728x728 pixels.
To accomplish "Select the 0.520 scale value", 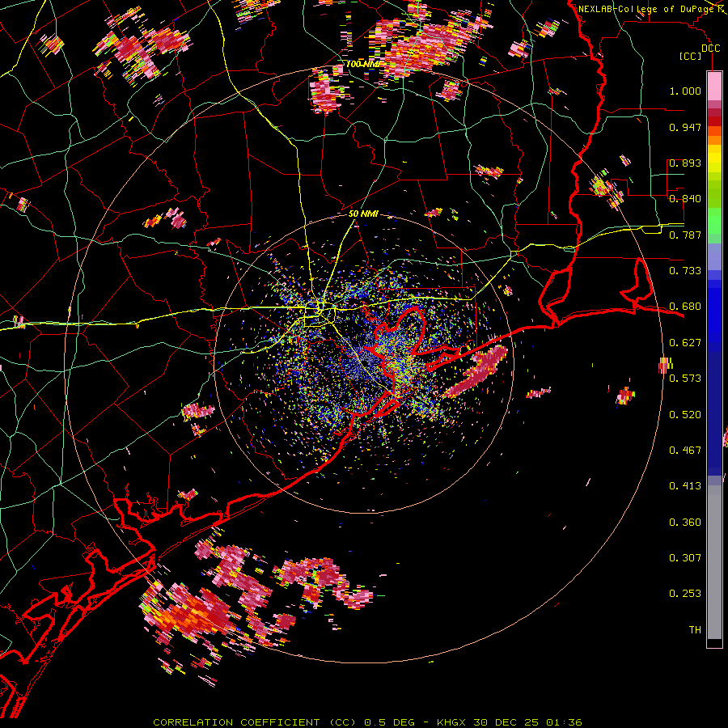I will (x=685, y=415).
